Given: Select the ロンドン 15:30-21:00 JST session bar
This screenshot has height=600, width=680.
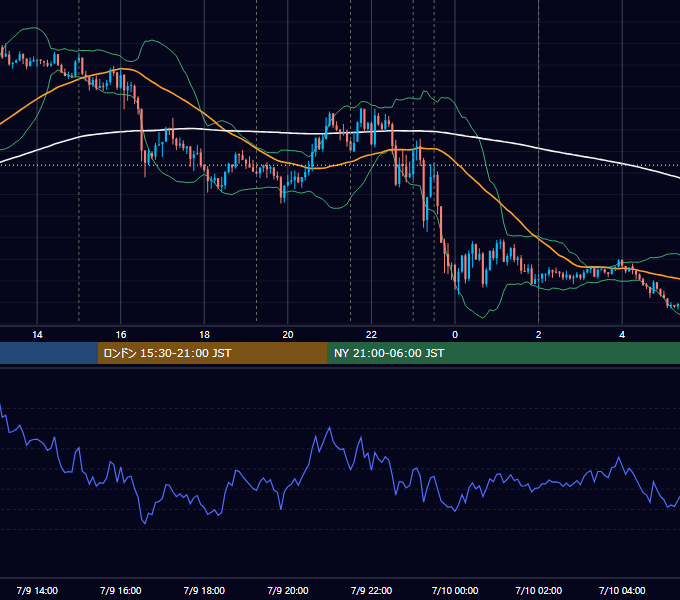Looking at the screenshot, I should [212, 353].
